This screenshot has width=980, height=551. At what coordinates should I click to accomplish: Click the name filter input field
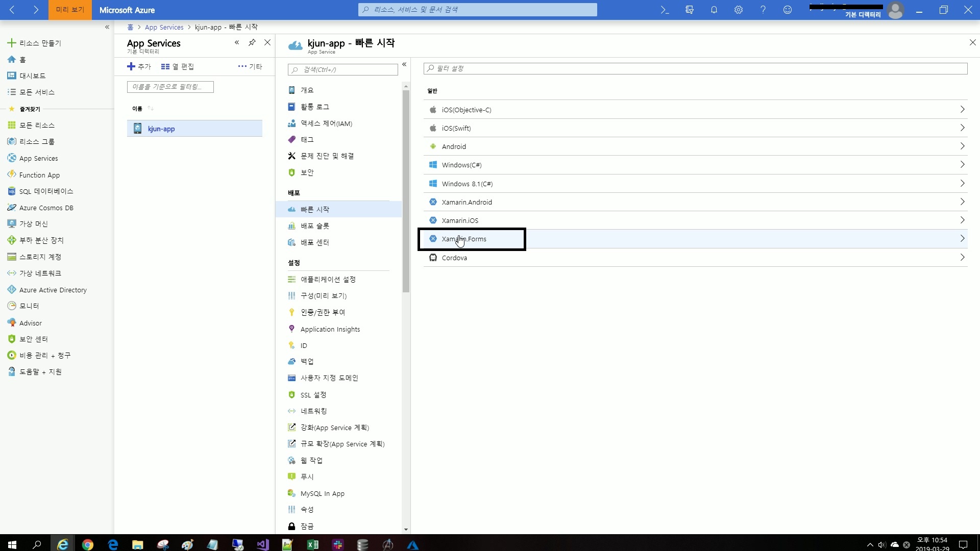[x=170, y=87]
